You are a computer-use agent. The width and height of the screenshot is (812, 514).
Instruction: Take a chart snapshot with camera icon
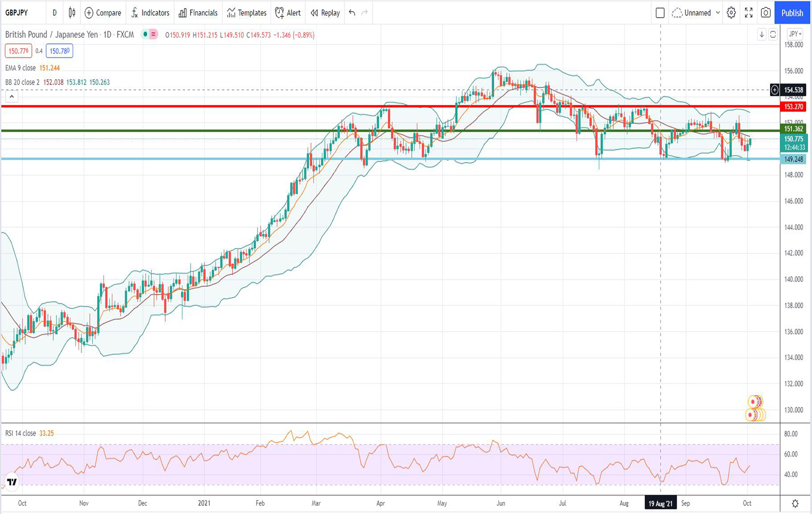point(765,13)
